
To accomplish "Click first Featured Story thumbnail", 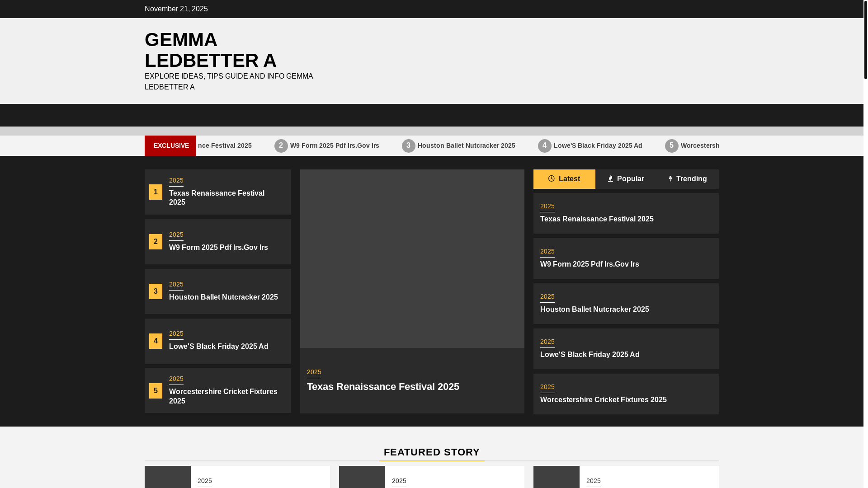I will click(x=168, y=477).
